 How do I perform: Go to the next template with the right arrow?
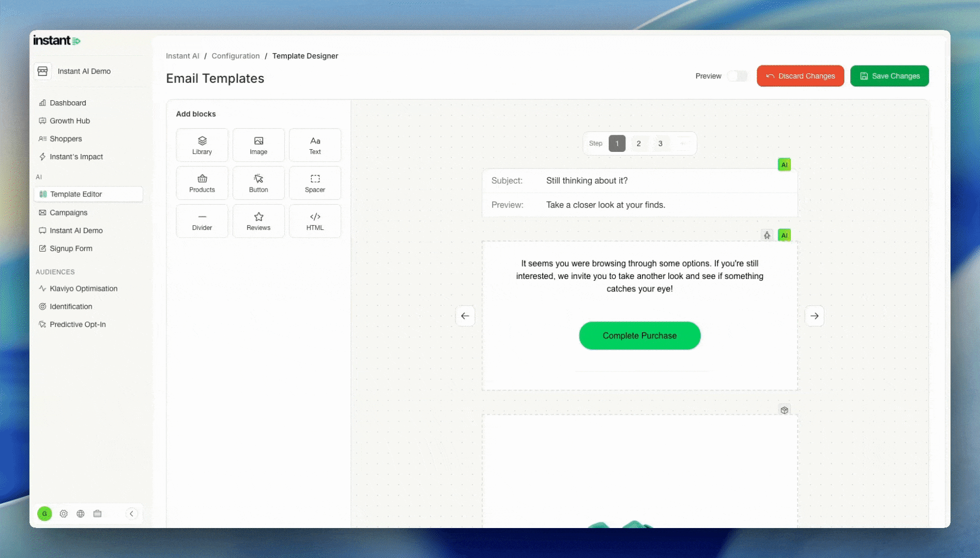(814, 316)
